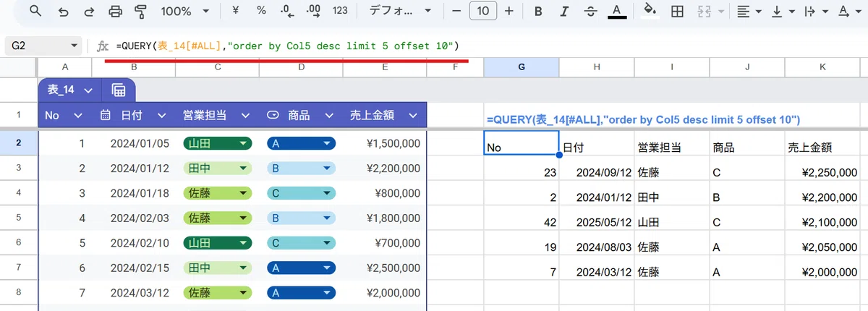Image resolution: width=868 pixels, height=311 pixels.
Task: Reduce font size with the minus button
Action: tap(456, 11)
